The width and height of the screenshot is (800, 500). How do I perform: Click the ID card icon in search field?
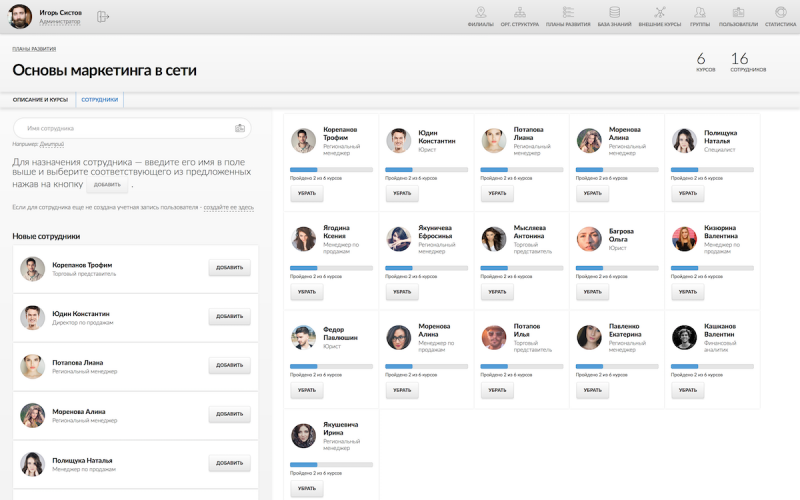click(x=240, y=128)
